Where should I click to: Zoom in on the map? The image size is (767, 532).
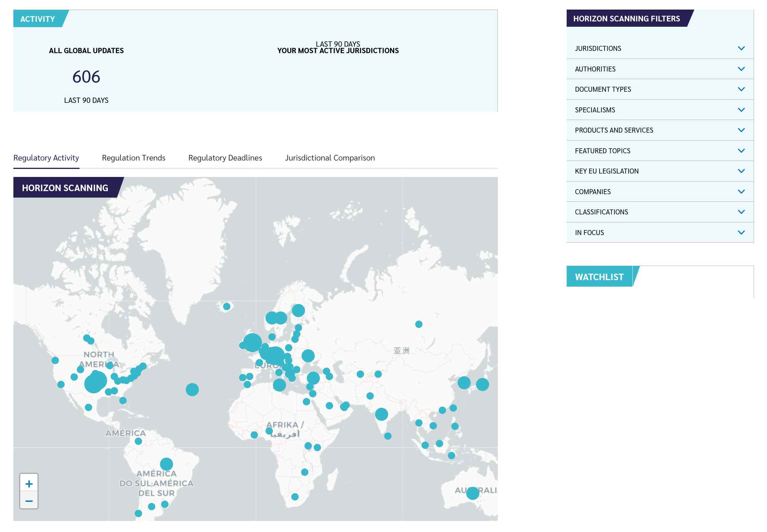29,484
